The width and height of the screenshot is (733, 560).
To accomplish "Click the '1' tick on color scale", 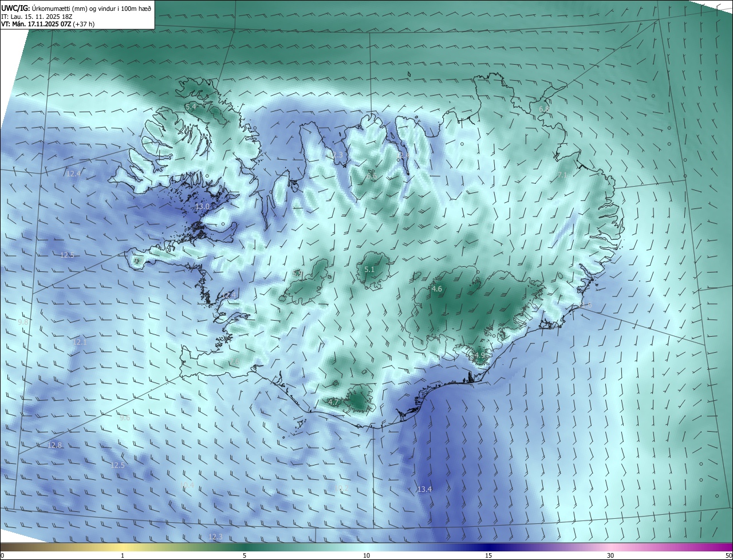I will 123,555.
